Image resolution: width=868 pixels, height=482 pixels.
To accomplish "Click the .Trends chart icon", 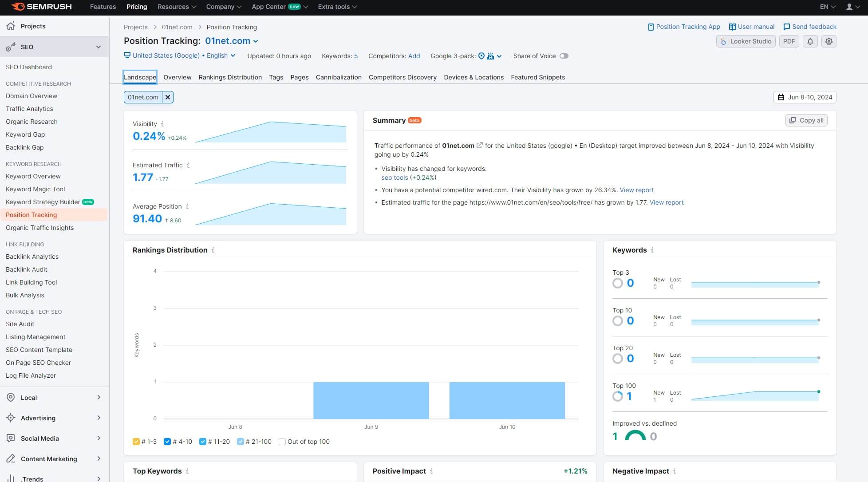I will tap(11, 478).
